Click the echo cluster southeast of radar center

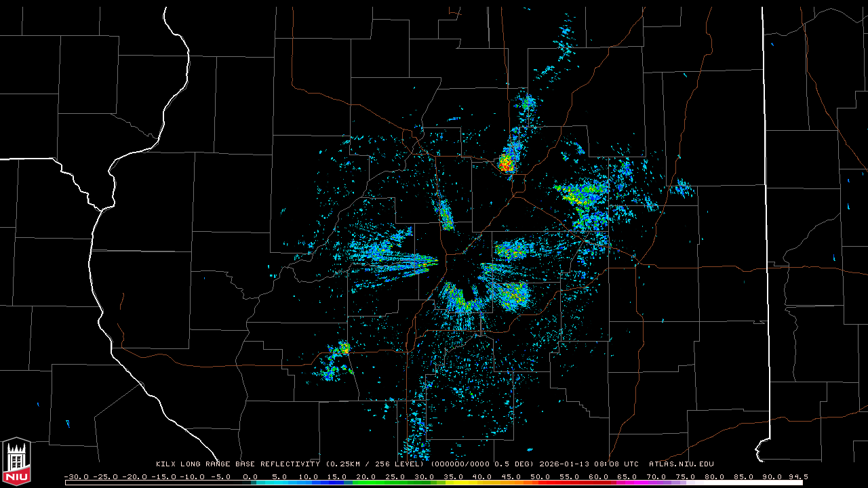[x=512, y=294]
